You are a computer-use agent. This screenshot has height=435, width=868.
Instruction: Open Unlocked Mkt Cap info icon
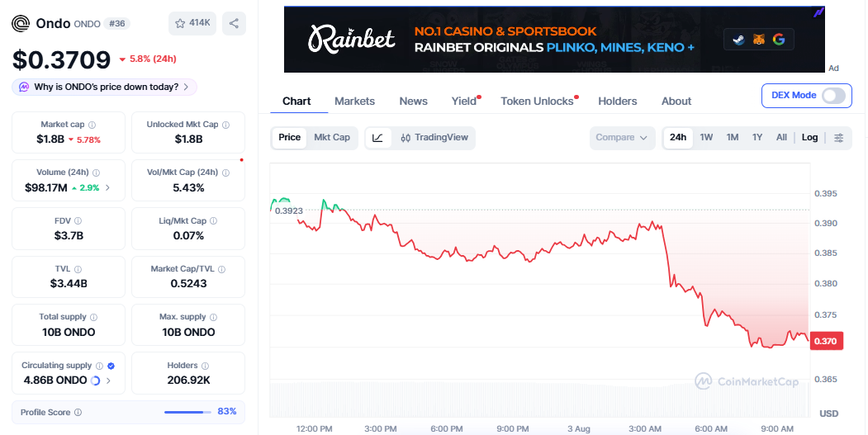pyautogui.click(x=225, y=125)
